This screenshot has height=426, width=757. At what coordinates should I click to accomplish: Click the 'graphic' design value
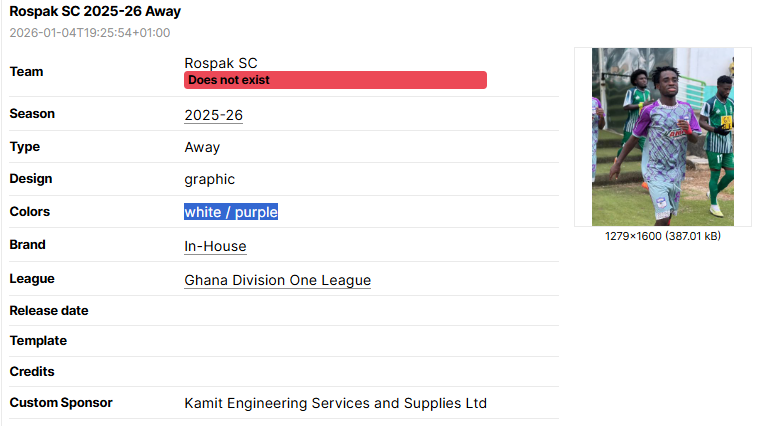coord(209,179)
